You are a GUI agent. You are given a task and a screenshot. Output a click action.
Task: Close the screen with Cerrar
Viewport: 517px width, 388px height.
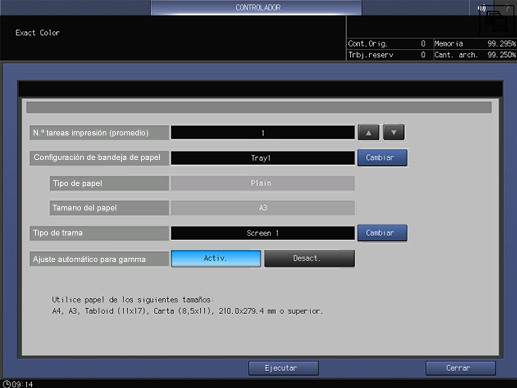[460, 368]
